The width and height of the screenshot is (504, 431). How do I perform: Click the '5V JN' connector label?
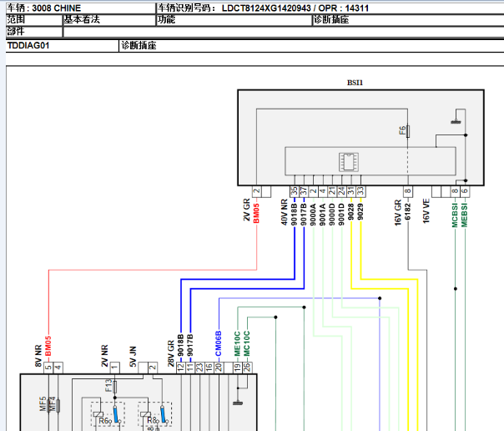[133, 357]
